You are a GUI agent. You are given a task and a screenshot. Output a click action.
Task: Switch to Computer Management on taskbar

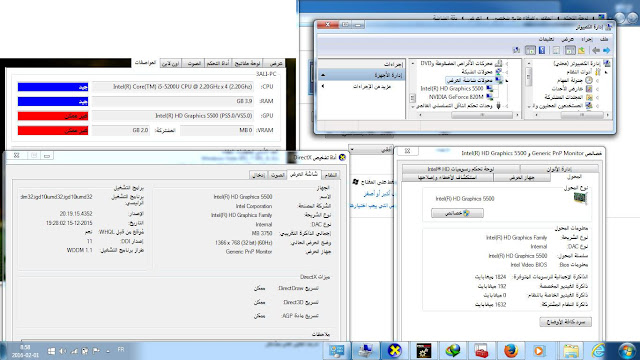(365, 351)
